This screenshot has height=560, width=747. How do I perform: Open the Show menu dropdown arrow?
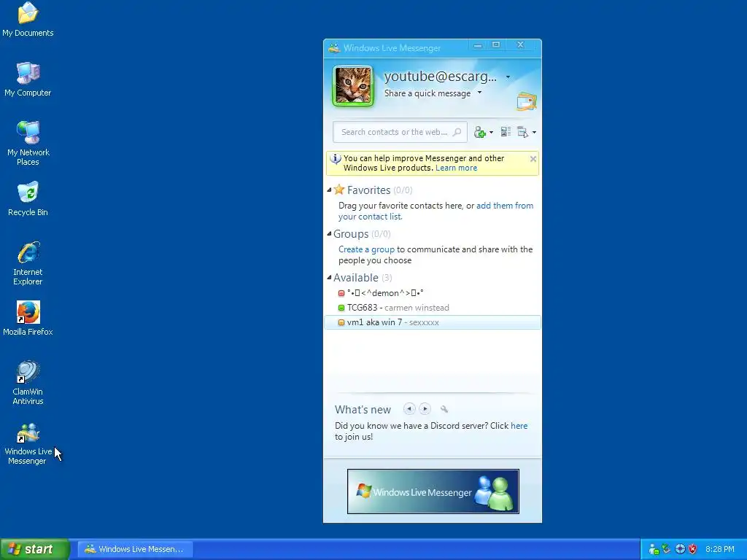click(x=534, y=133)
